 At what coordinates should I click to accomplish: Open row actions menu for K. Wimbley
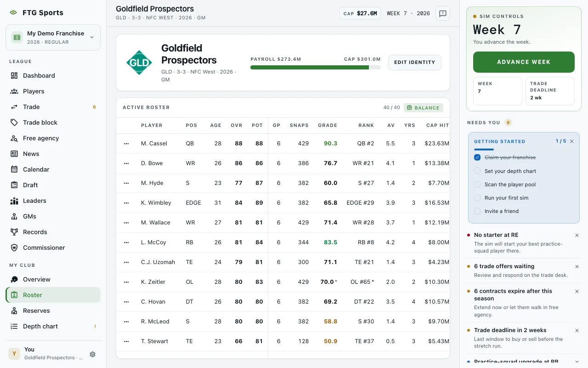(126, 203)
